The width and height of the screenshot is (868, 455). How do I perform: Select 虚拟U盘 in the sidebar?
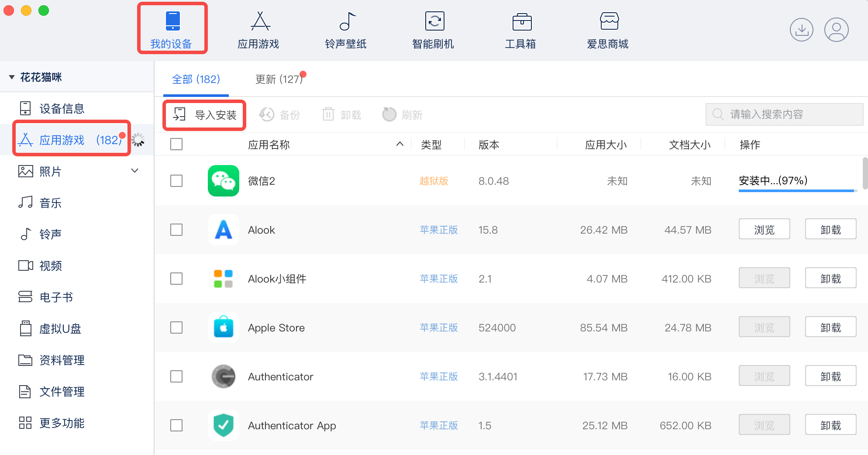[x=60, y=329]
